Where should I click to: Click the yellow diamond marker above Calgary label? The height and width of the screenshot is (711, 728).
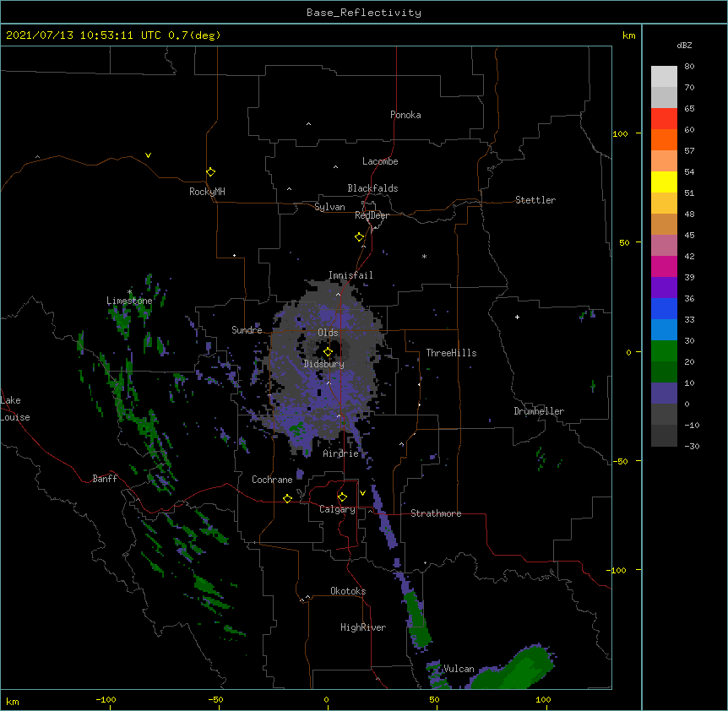[x=342, y=497]
